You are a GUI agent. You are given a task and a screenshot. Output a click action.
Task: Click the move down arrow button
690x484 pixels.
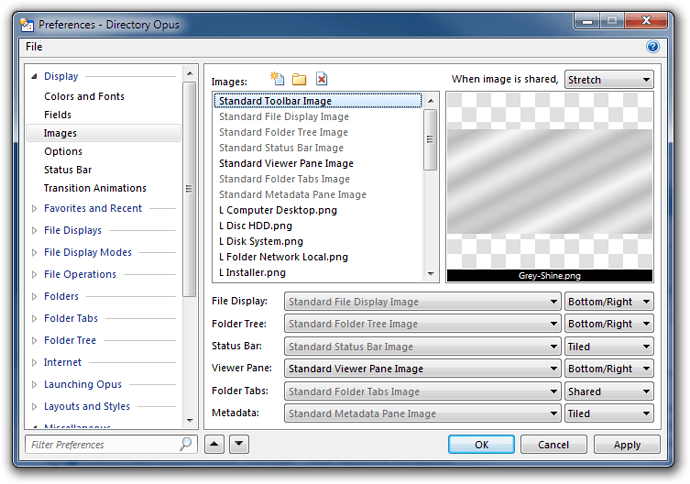tap(239, 444)
